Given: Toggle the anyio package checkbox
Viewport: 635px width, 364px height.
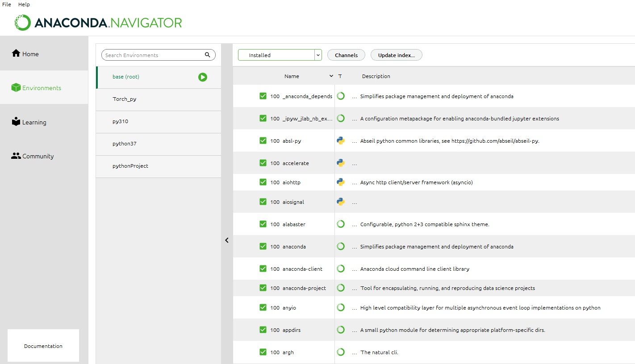Looking at the screenshot, I should click(263, 307).
